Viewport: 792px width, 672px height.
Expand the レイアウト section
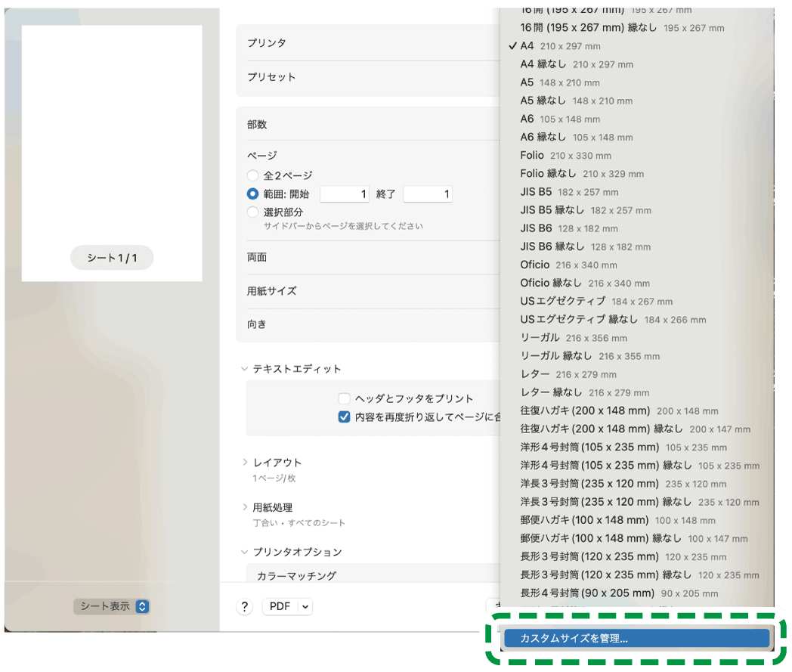(x=246, y=462)
